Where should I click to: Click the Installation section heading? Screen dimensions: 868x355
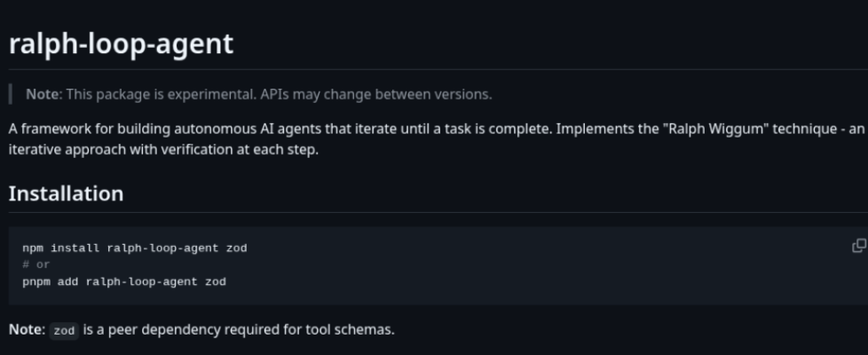pyautogui.click(x=66, y=193)
